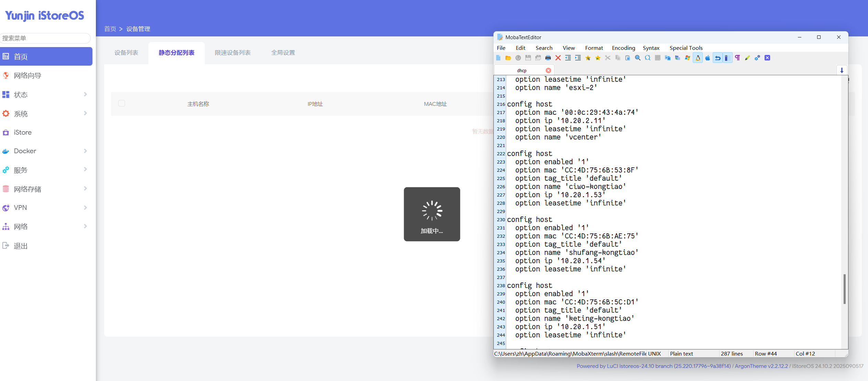Screen dimensions: 868x381
Task: Click the Print icon in MobaTextEditor
Action: [548, 58]
